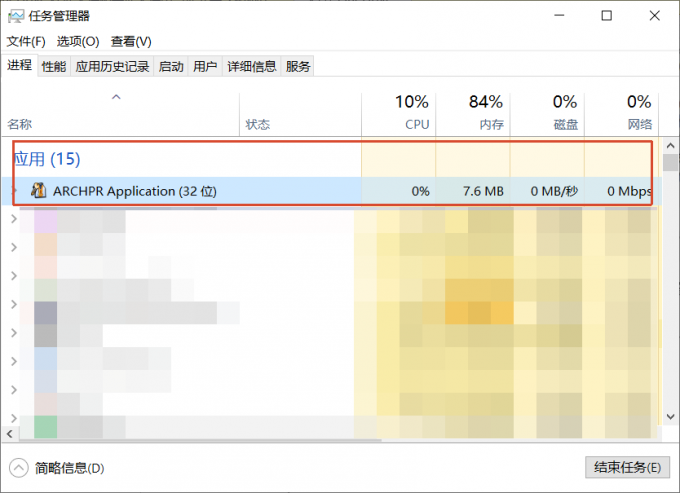The image size is (680, 493).
Task: Collapse to 简略信息(D) view
Action: point(57,468)
